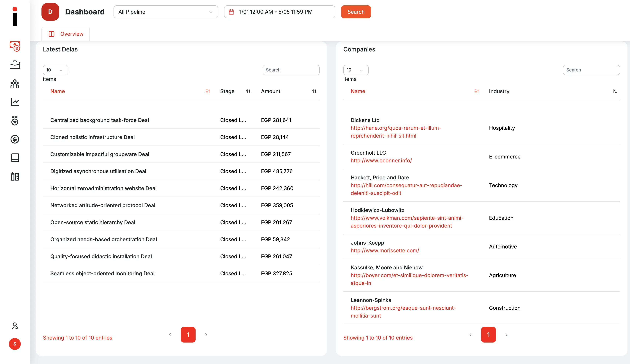Select Horizontal zeroadministration website Deal row
The image size is (630, 364).
181,188
